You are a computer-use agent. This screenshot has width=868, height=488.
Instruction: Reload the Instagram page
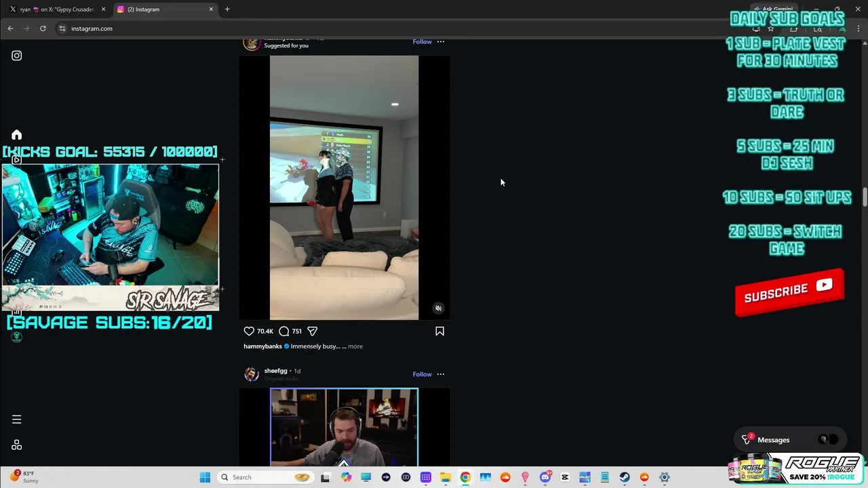43,28
